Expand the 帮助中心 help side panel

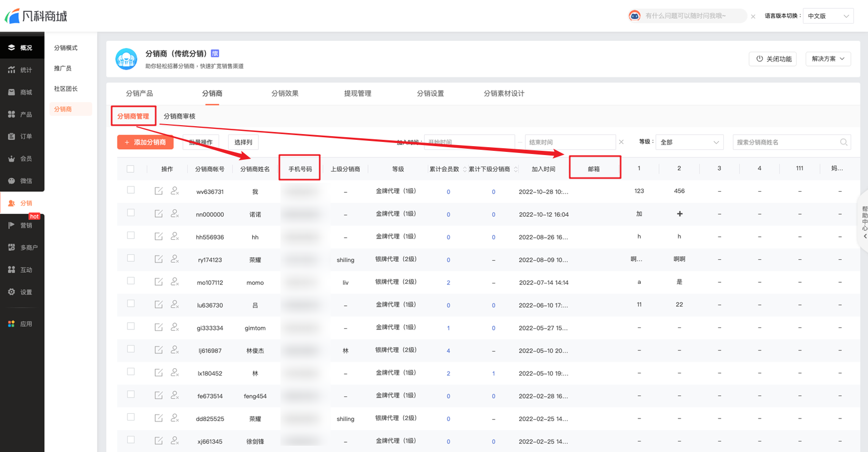864,223
